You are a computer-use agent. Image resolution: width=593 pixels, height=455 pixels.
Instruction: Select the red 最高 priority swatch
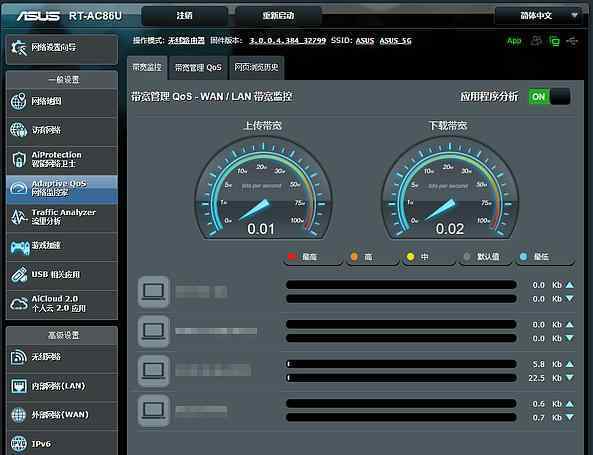click(292, 257)
